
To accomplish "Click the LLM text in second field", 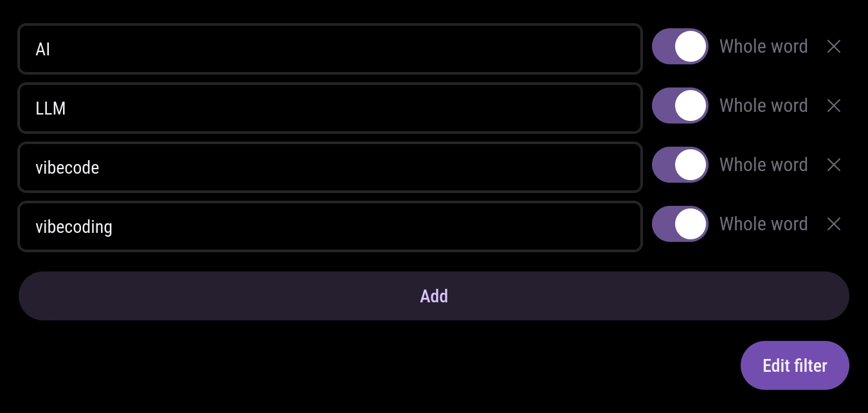I will [x=51, y=109].
